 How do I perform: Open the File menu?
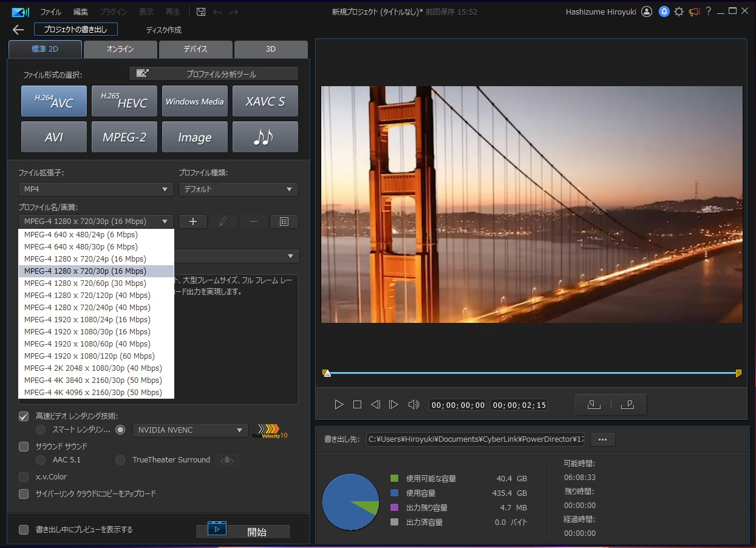50,12
